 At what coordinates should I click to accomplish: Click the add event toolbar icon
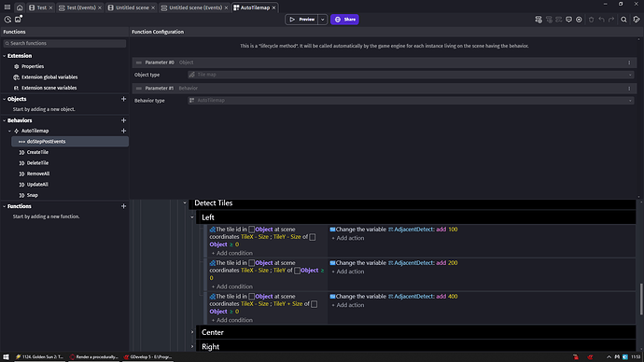(539, 20)
